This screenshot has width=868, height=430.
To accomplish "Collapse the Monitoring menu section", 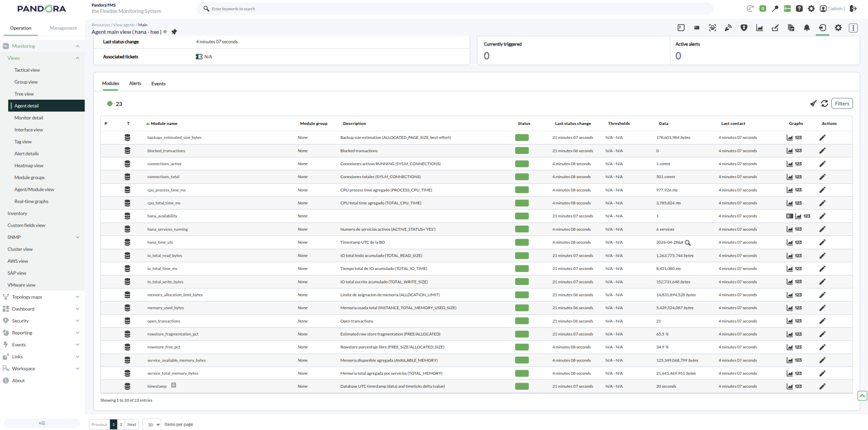I will click(x=78, y=46).
